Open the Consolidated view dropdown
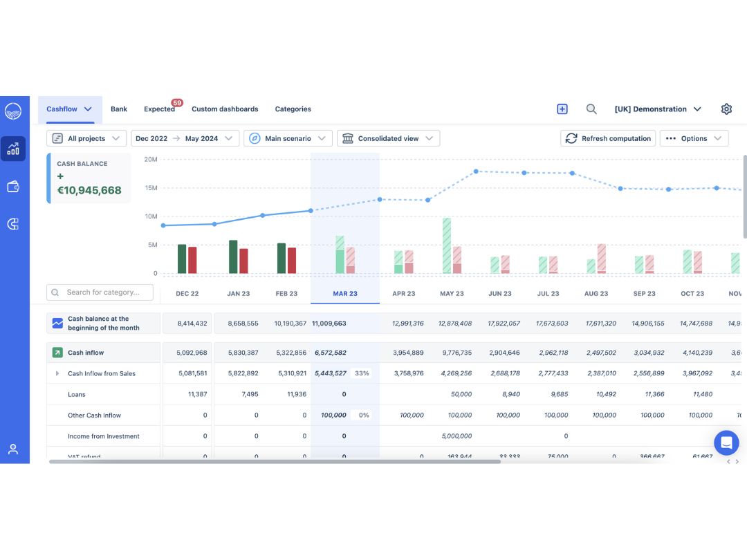Screen dimensions: 747x560 388,138
